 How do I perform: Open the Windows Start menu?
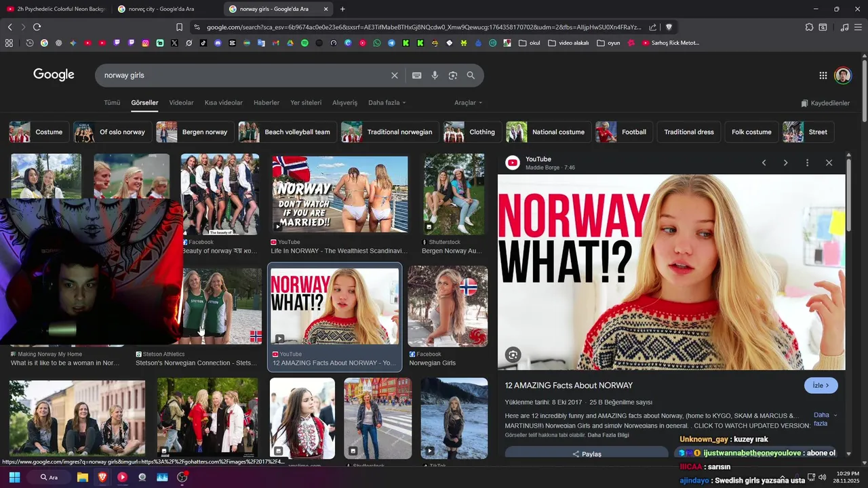14,477
